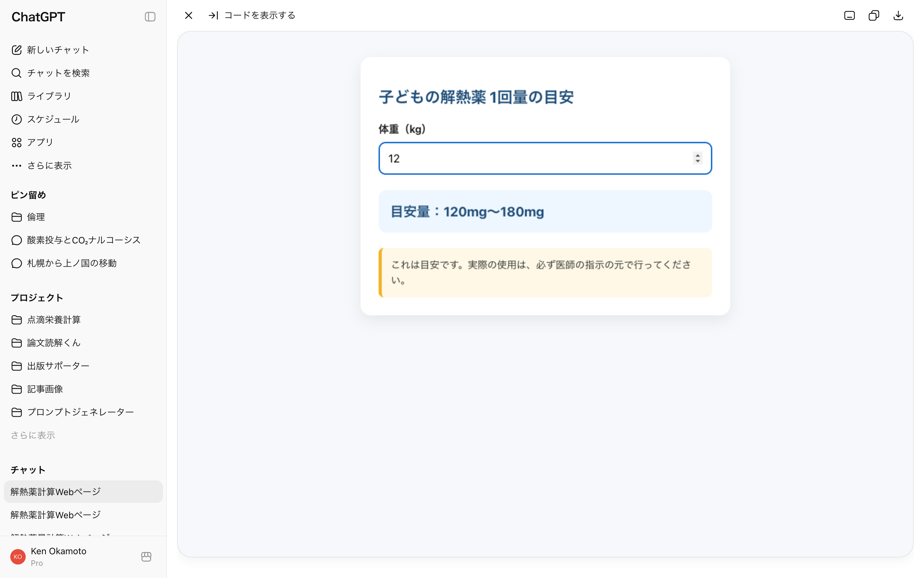Open the 記事画像 project
Viewport: 924px width, 578px height.
83,389
